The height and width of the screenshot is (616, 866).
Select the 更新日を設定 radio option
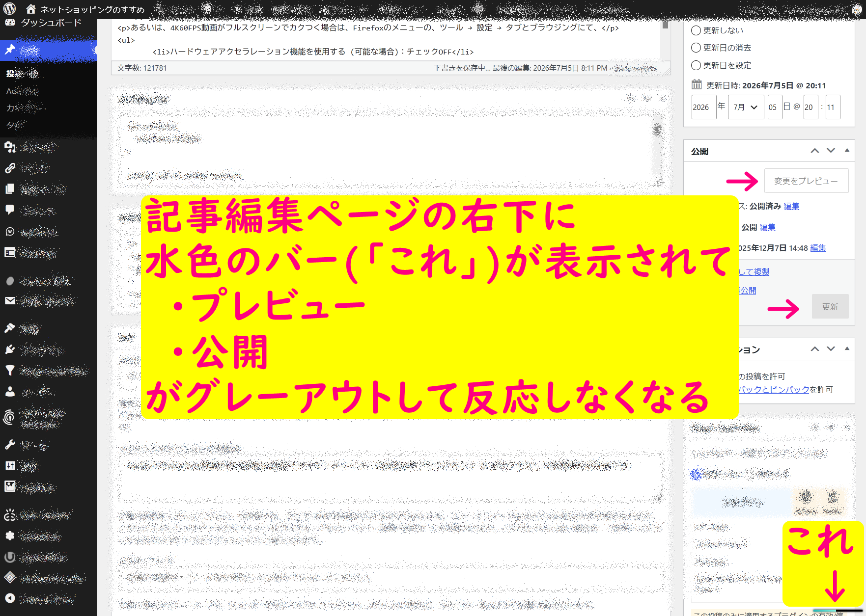696,65
